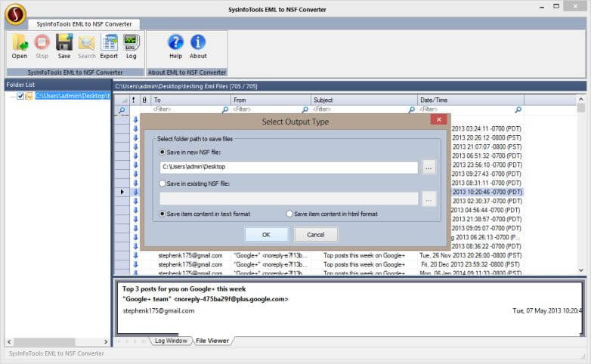Image resolution: width=591 pixels, height=364 pixels.
Task: Browse for new NSF file folder path
Action: tap(429, 168)
